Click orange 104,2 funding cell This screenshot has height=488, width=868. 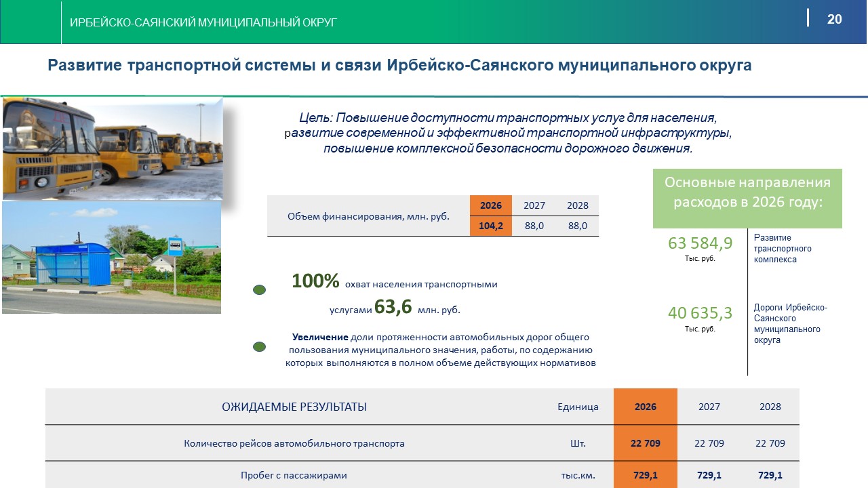(x=490, y=226)
